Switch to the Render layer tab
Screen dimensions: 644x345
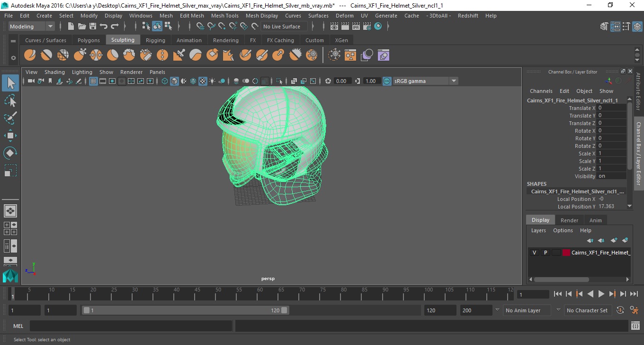(569, 220)
